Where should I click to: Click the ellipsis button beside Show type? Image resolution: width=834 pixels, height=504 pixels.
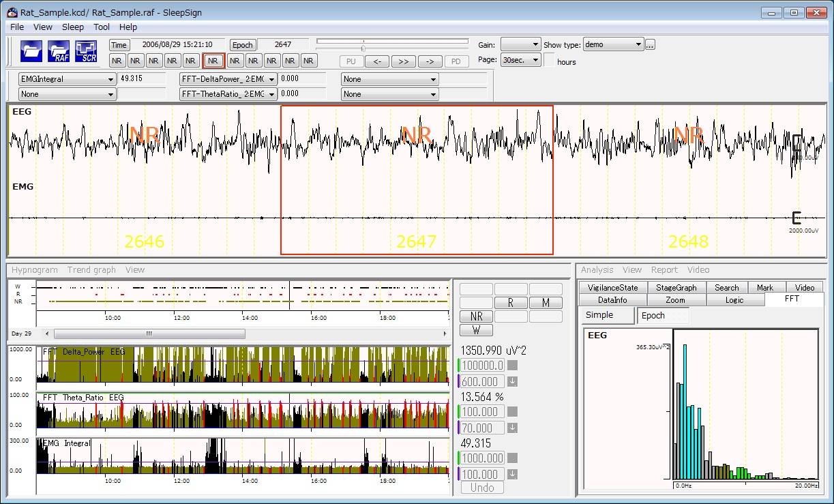click(650, 45)
